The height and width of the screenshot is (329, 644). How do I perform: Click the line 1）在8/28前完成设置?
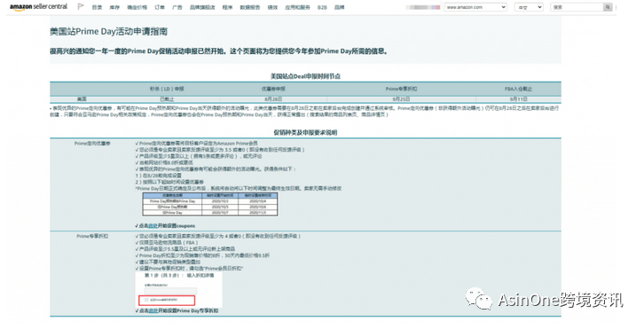point(158,176)
